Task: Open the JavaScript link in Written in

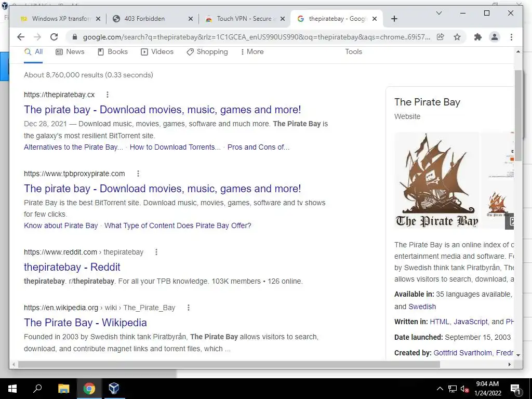Action: (471, 322)
